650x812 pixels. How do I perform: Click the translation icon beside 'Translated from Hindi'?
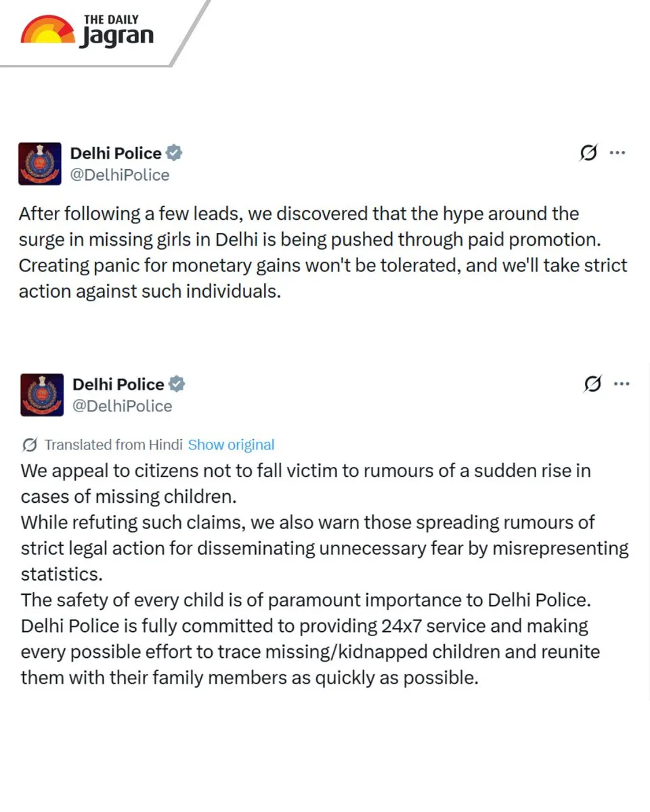[x=30, y=445]
